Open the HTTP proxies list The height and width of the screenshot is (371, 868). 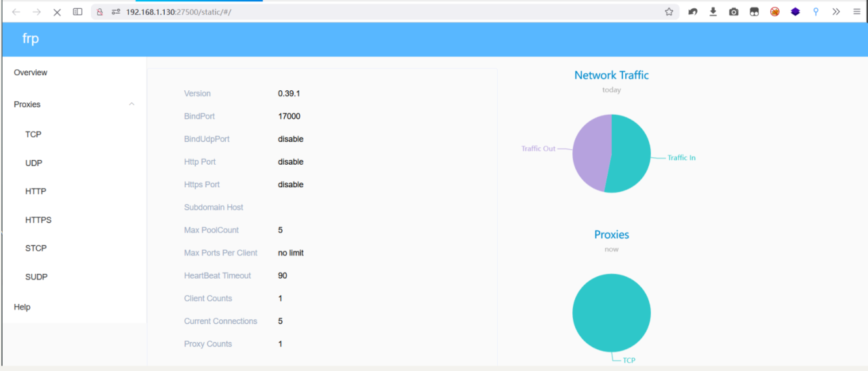36,191
